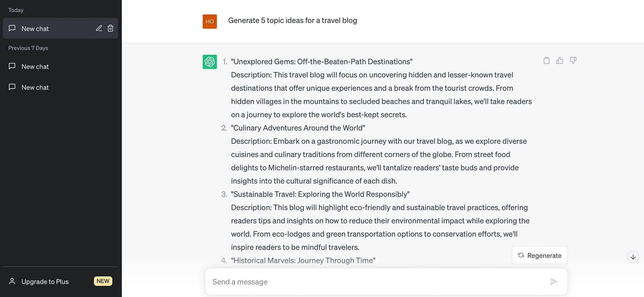Click the send message arrow icon
The width and height of the screenshot is (644, 297).
pos(554,282)
